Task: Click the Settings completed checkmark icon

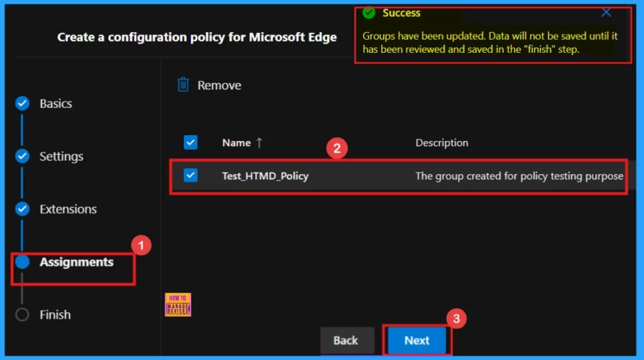Action: coord(22,156)
